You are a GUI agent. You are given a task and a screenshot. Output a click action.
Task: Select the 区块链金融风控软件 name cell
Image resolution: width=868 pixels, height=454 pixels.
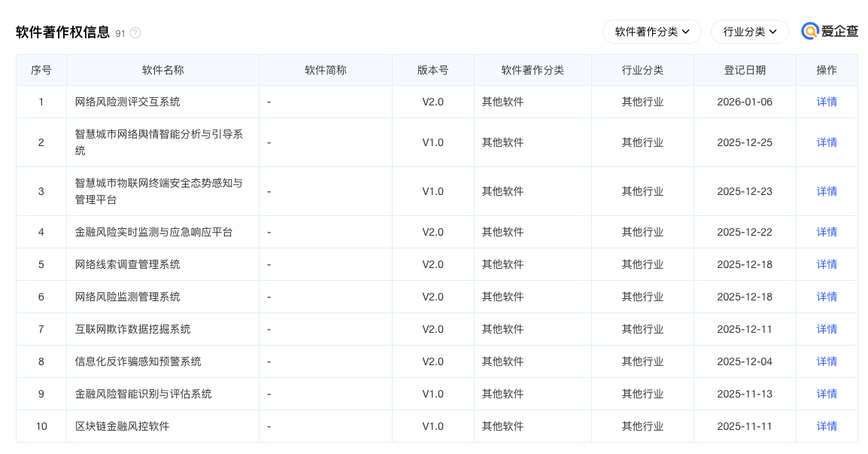pyautogui.click(x=123, y=426)
